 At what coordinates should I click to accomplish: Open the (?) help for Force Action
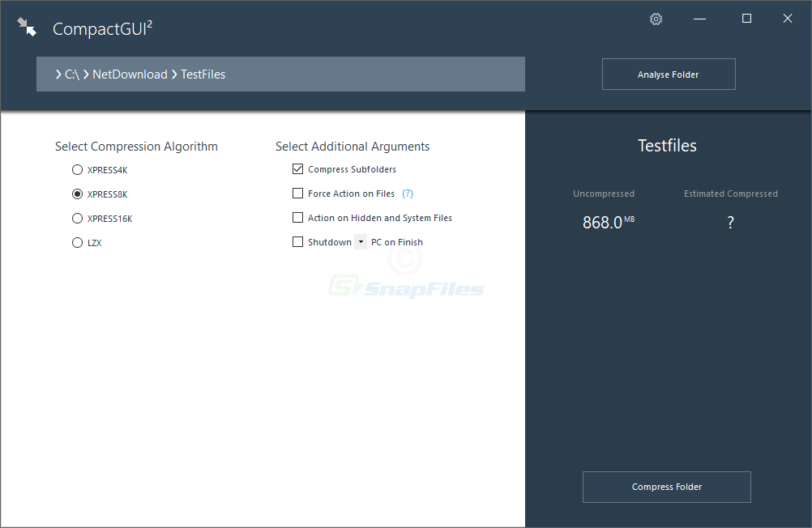click(407, 194)
